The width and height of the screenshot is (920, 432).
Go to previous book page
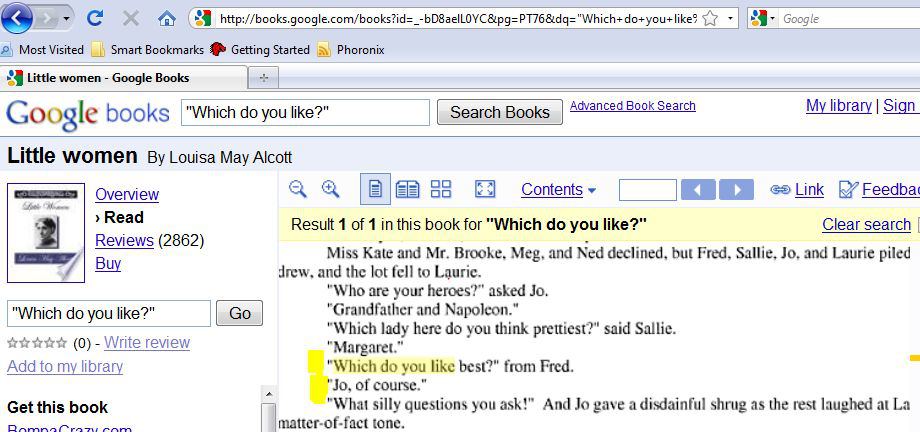pos(698,190)
